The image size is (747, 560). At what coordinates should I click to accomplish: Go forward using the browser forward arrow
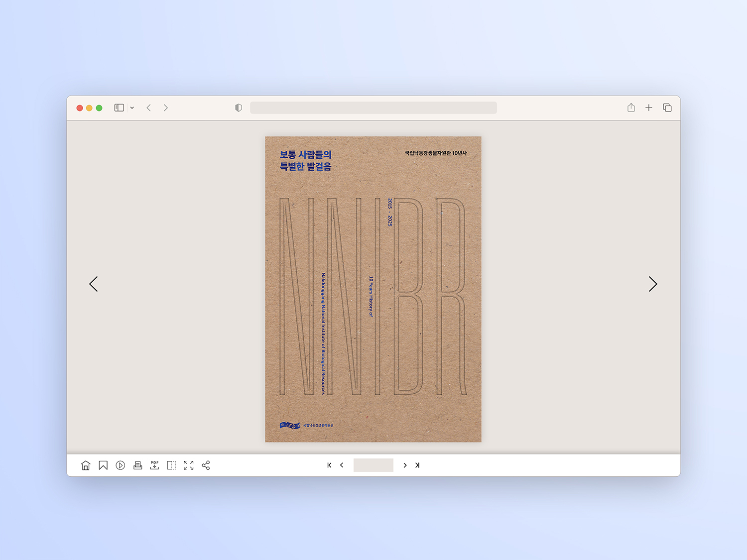point(166,108)
